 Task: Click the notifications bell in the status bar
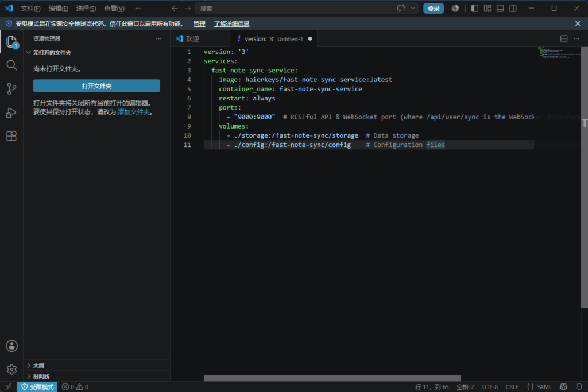coord(579,387)
